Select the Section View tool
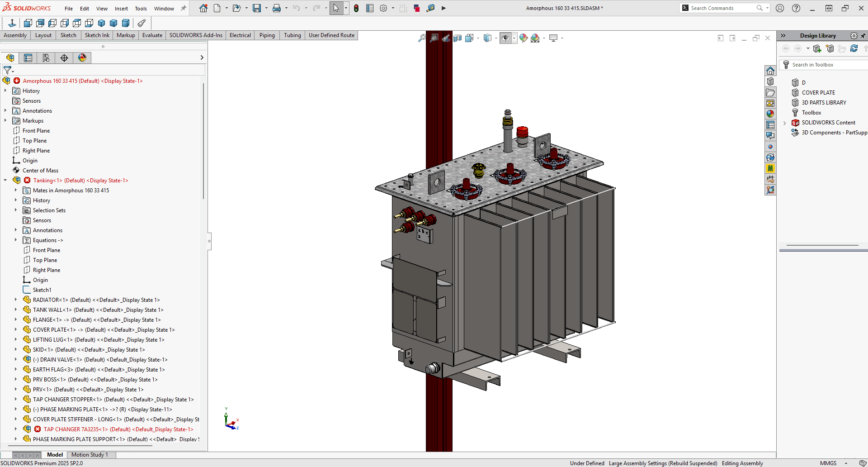Viewport: 868px width, 467px height. [458, 38]
